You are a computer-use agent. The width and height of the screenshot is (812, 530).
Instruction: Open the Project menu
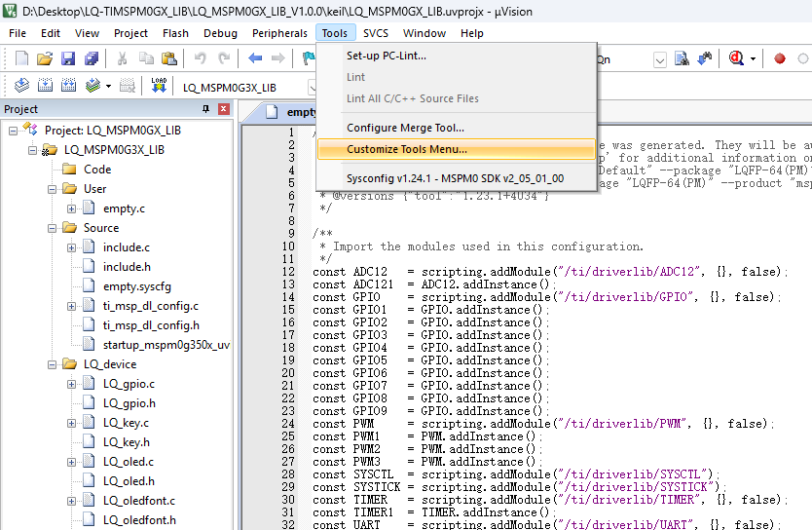(131, 33)
